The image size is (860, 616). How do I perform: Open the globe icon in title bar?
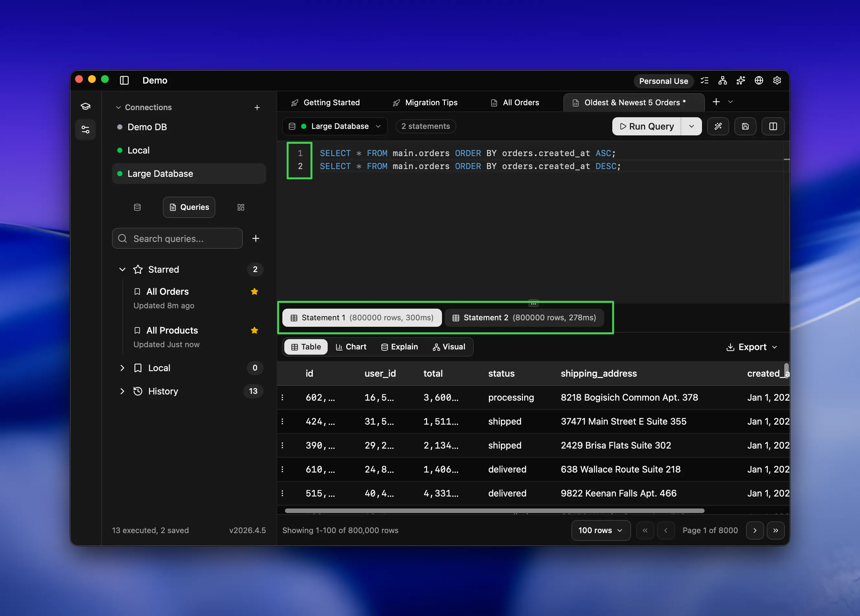[x=759, y=80]
